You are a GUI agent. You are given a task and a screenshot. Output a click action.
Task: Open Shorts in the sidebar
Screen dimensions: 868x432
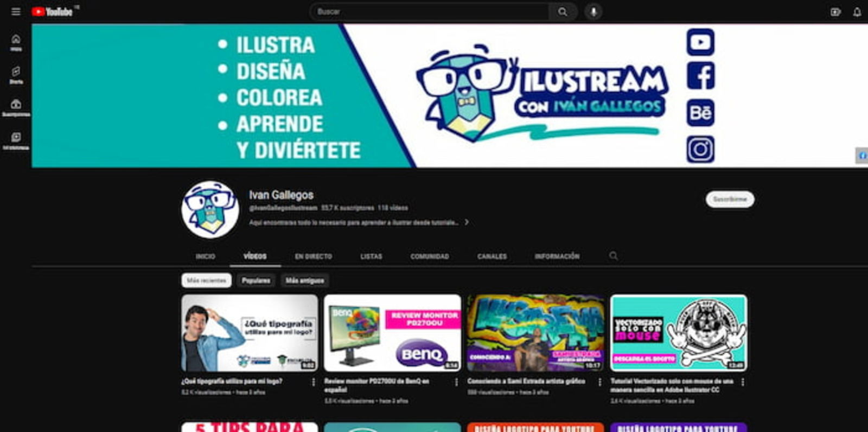[x=16, y=75]
